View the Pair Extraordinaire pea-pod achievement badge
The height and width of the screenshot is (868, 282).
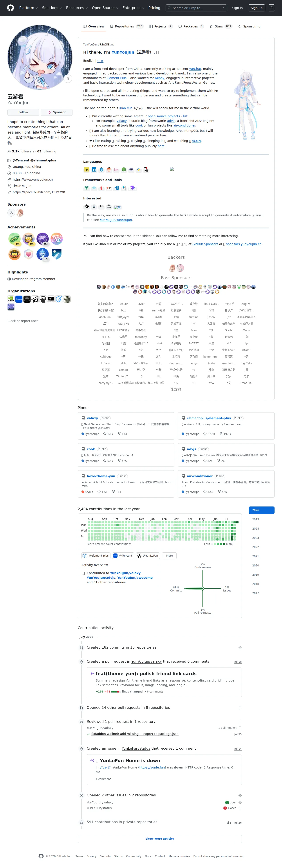coord(14,239)
